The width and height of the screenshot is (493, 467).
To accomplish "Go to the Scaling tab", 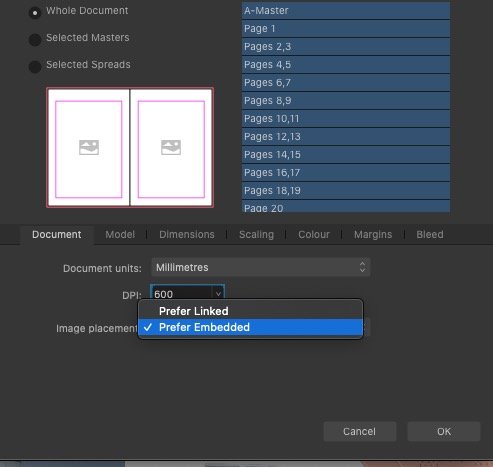I will pyautogui.click(x=256, y=235).
